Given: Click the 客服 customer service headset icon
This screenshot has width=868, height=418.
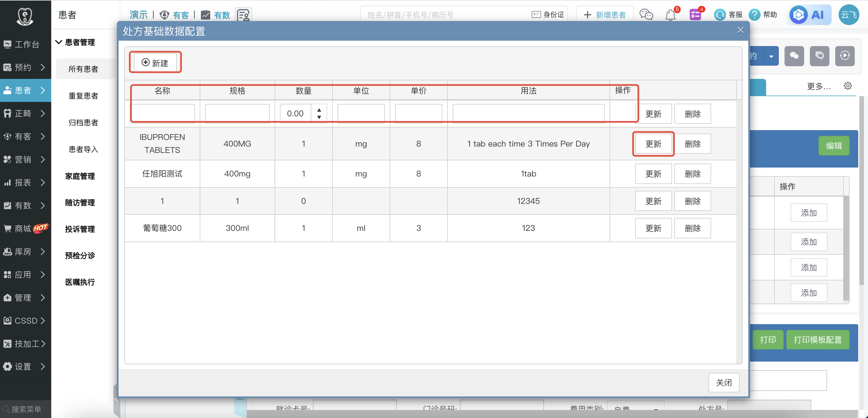Looking at the screenshot, I should coord(720,15).
